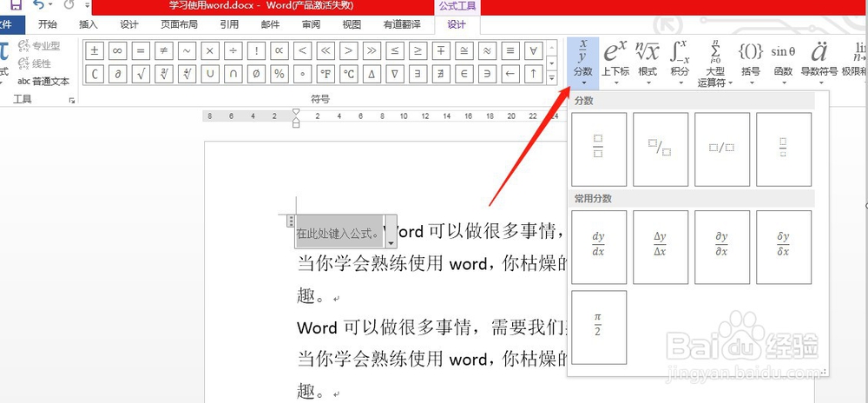Insert the infinity symbol
The width and height of the screenshot is (868, 403).
click(117, 51)
